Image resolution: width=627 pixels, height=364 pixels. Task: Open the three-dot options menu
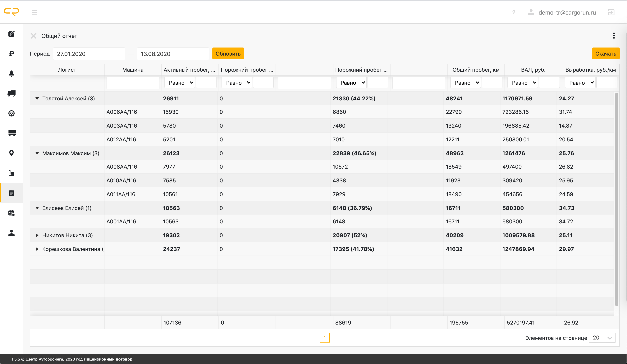[614, 36]
